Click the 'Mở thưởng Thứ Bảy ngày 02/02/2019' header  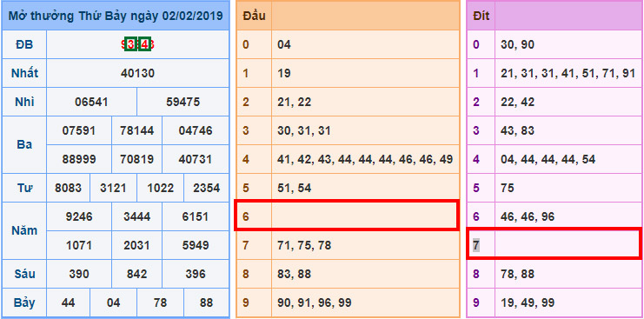pos(116,16)
